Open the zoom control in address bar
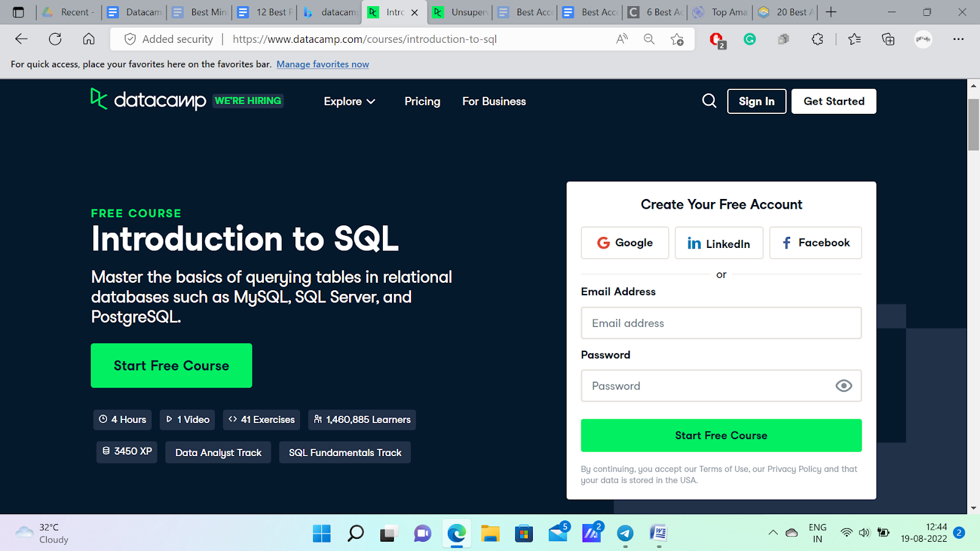This screenshot has width=980, height=551. (649, 39)
